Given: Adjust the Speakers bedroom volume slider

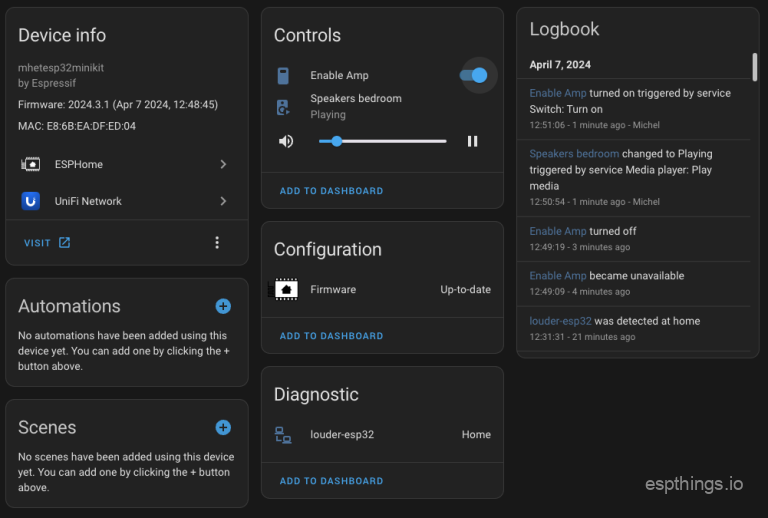Looking at the screenshot, I should tap(382, 141).
